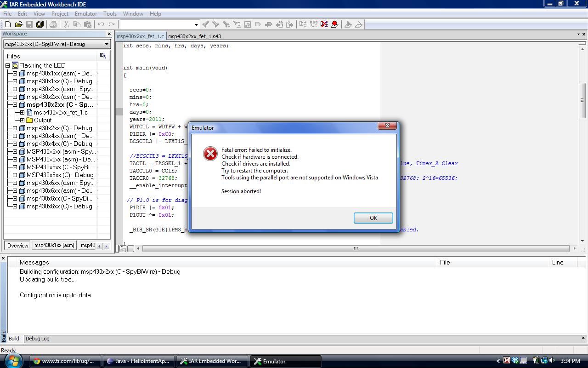Click the Toggle Bookmark flag icon

click(x=258, y=24)
